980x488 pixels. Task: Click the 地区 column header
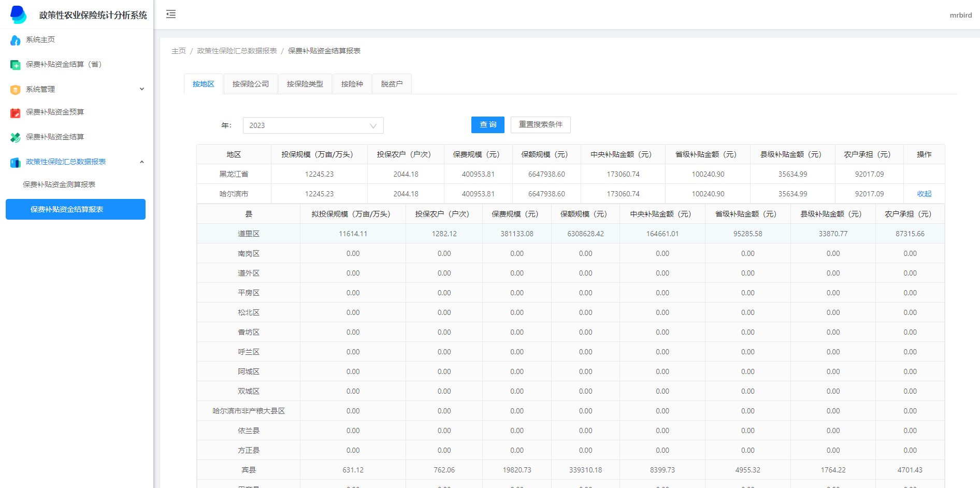234,154
